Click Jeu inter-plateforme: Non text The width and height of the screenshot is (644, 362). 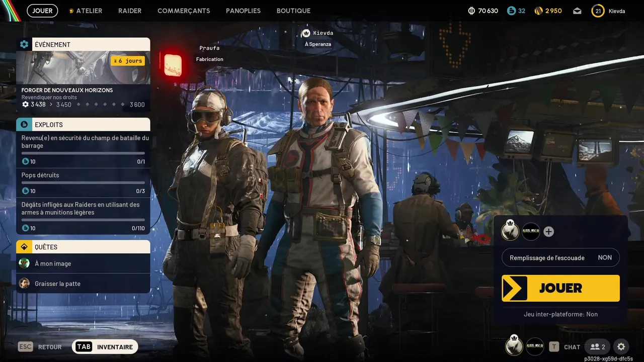pyautogui.click(x=560, y=314)
